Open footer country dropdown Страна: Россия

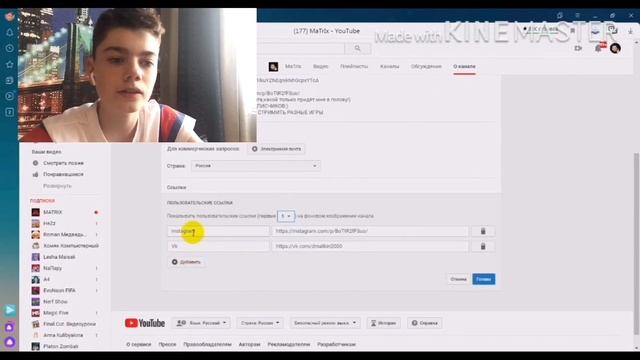click(260, 323)
